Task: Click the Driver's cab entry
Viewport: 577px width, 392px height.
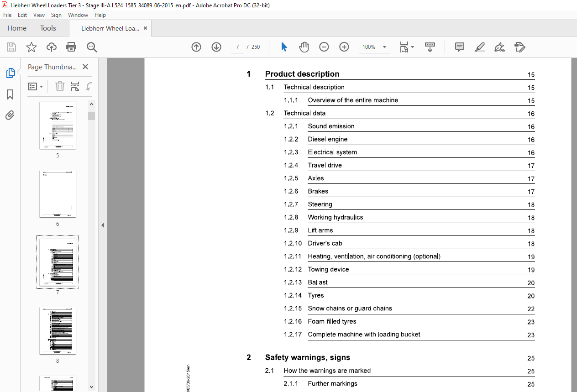Action: click(325, 243)
